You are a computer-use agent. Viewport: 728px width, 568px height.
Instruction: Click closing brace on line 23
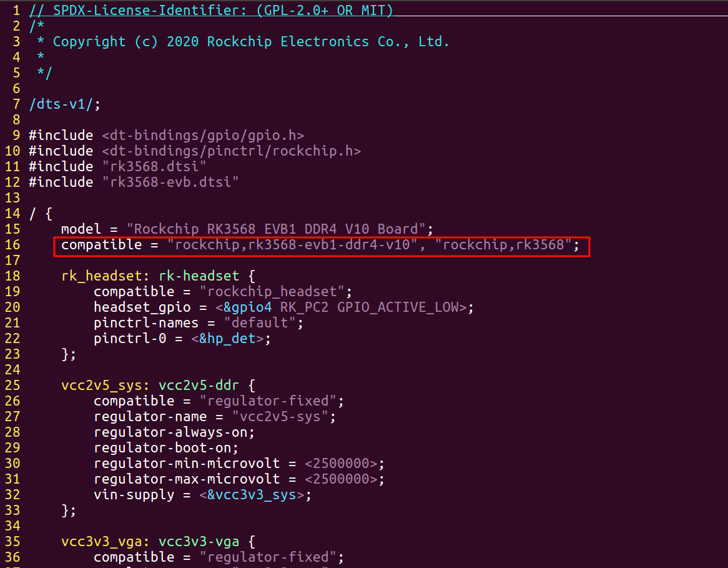click(x=69, y=354)
